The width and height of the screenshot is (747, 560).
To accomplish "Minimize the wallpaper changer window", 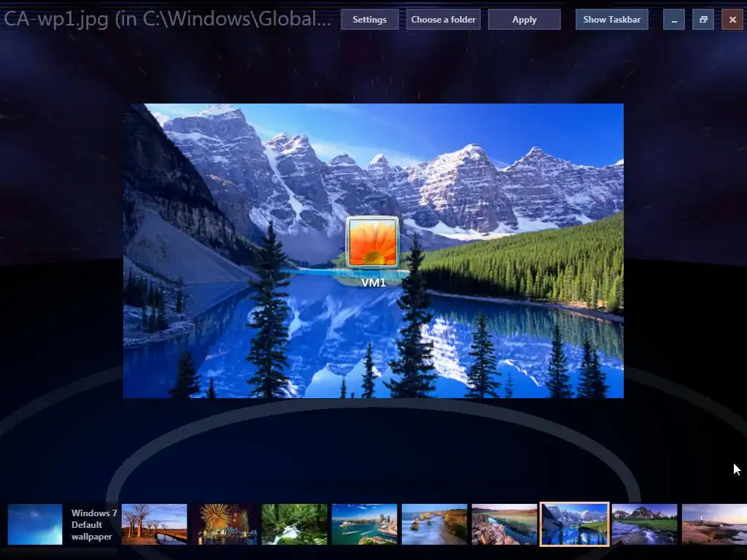I will pos(673,20).
